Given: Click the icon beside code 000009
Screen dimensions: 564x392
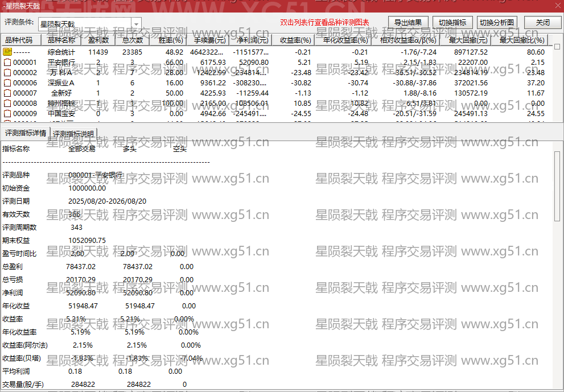Looking at the screenshot, I should [7, 114].
